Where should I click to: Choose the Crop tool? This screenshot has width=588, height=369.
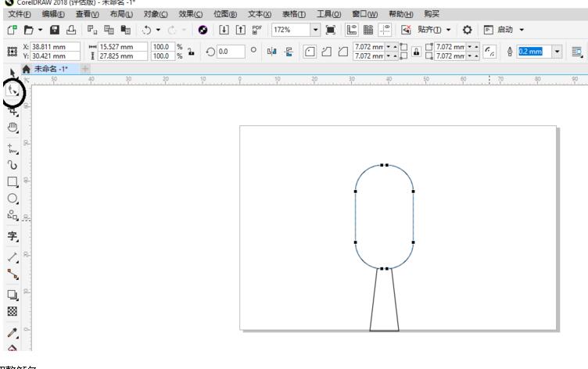[13, 112]
